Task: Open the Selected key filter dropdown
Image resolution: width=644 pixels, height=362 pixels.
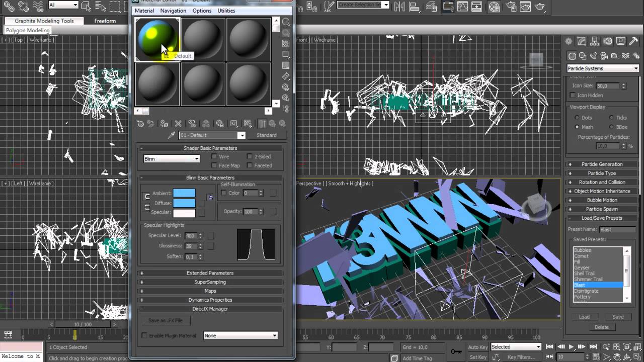Action: [516, 347]
